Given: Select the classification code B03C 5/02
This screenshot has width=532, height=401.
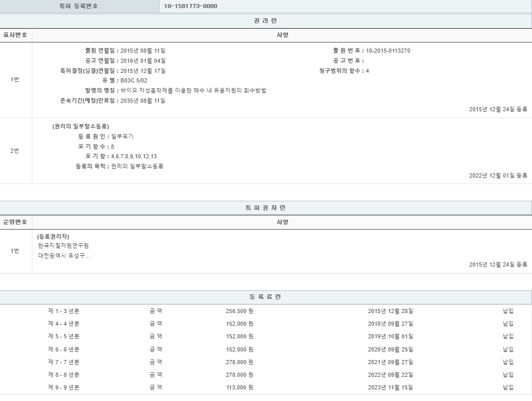Looking at the screenshot, I should pos(134,80).
